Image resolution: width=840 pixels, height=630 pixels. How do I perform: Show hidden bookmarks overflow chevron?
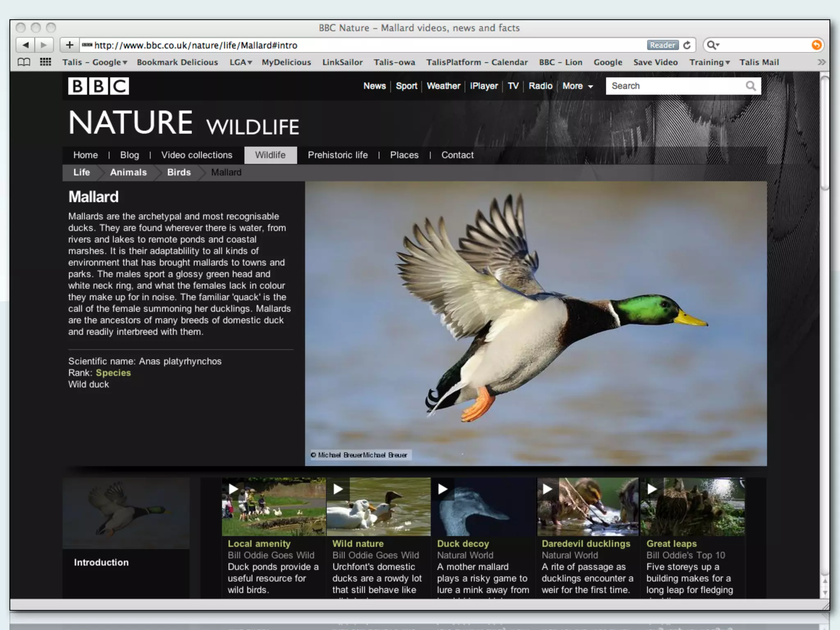tap(821, 62)
